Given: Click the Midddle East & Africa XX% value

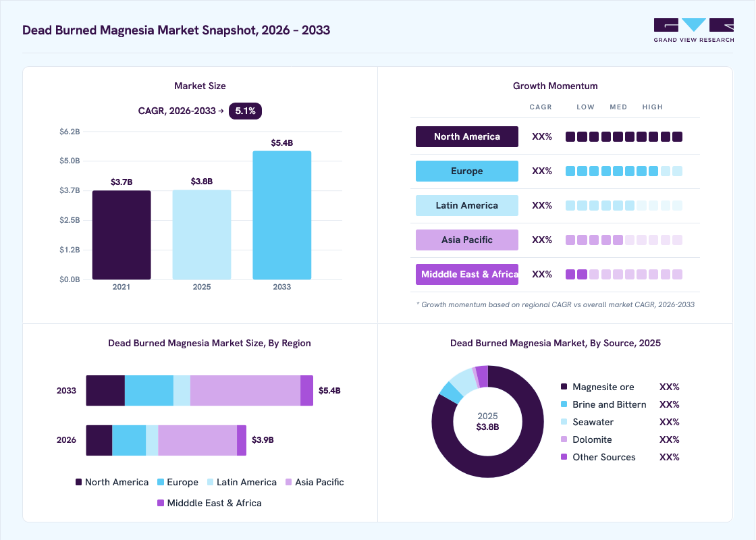Looking at the screenshot, I should [542, 274].
